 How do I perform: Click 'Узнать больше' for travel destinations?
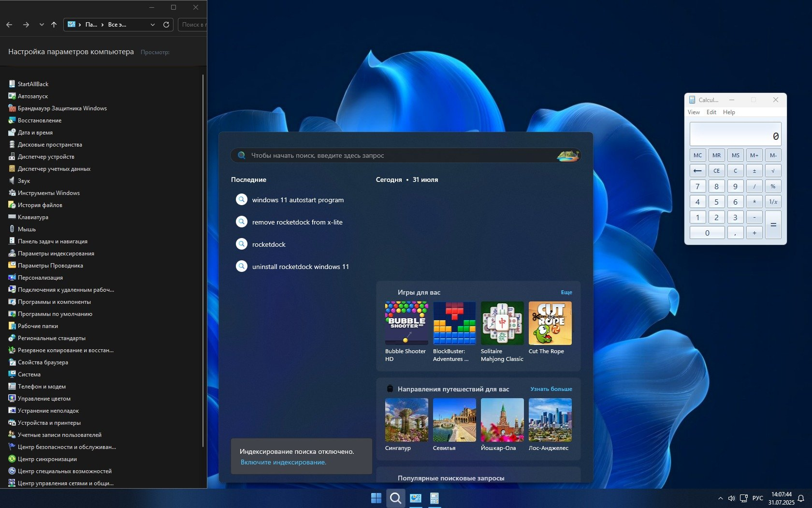click(x=551, y=389)
